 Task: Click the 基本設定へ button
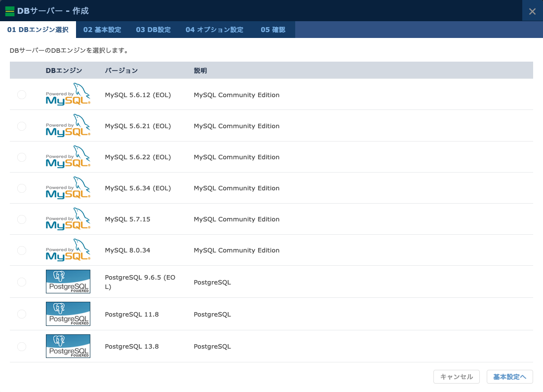[x=509, y=377]
